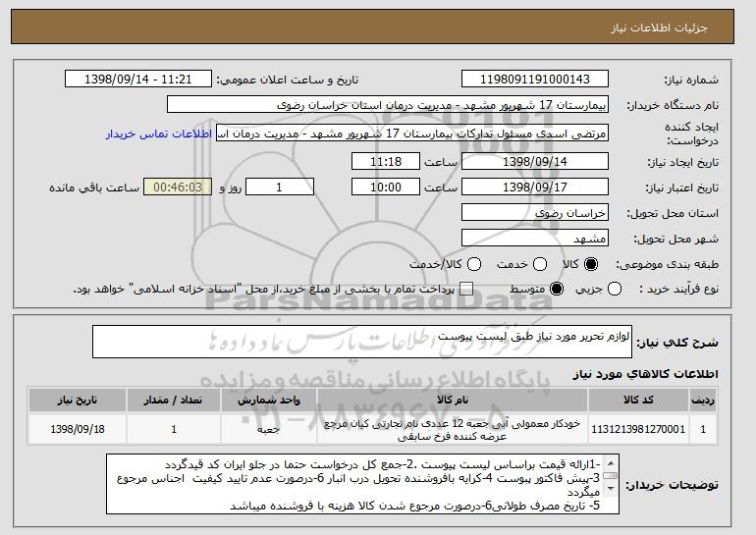
Task: Click the کد کالا column header
Action: (x=638, y=401)
